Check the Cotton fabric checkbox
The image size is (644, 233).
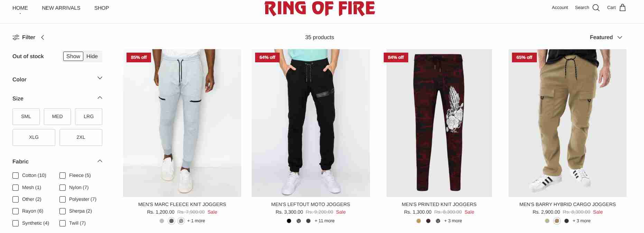(16, 176)
